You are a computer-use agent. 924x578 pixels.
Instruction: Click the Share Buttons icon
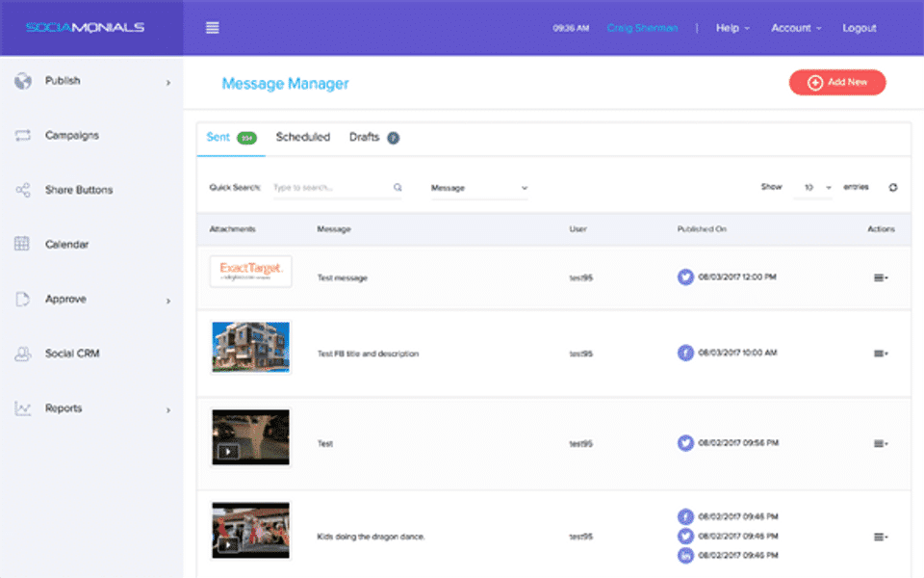pyautogui.click(x=22, y=190)
